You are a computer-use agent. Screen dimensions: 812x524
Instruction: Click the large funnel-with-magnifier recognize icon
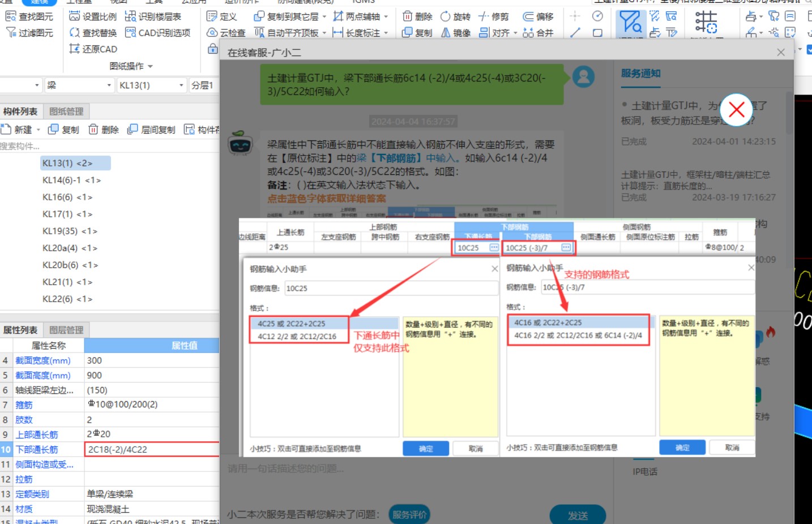(630, 22)
